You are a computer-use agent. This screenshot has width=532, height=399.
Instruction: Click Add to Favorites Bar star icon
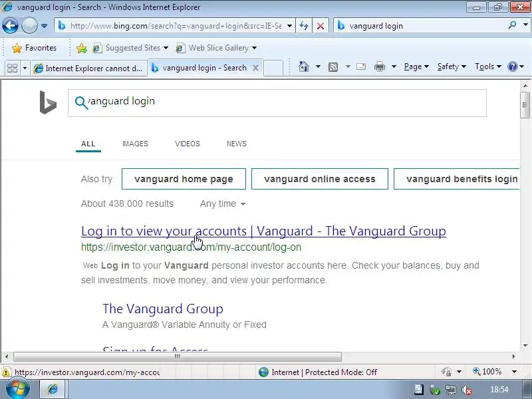coord(81,48)
